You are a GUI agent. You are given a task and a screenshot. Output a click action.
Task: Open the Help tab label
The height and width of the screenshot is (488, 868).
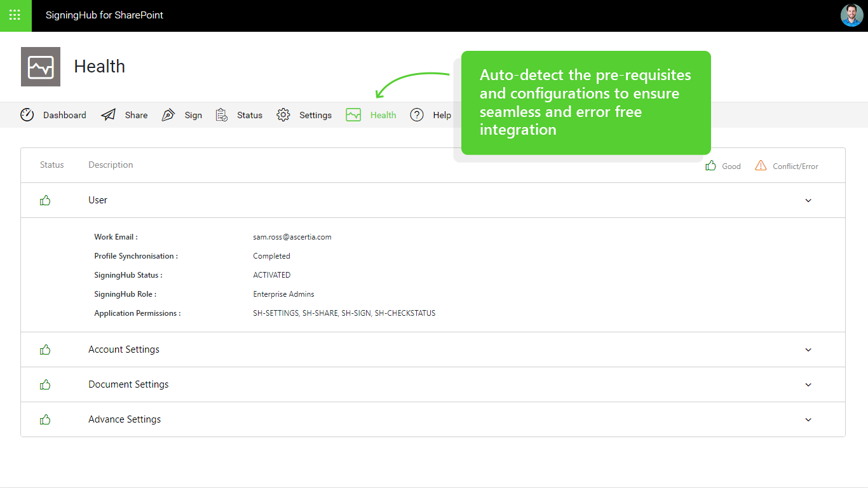tap(442, 115)
